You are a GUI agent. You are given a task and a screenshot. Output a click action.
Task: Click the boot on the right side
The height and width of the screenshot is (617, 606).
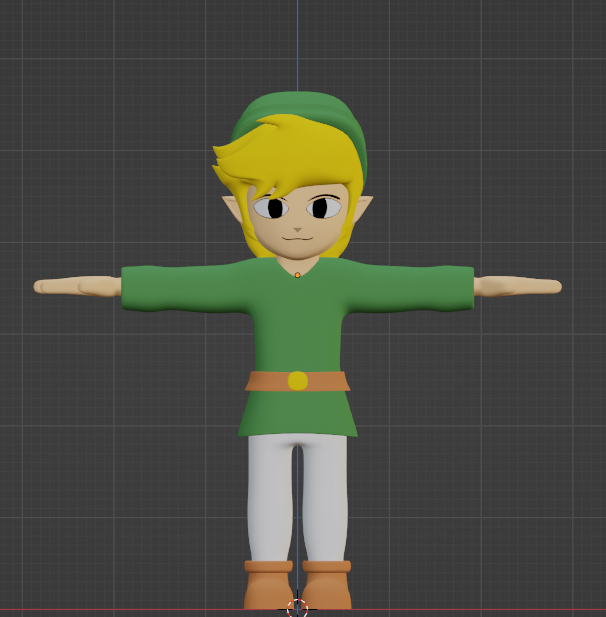tap(326, 585)
